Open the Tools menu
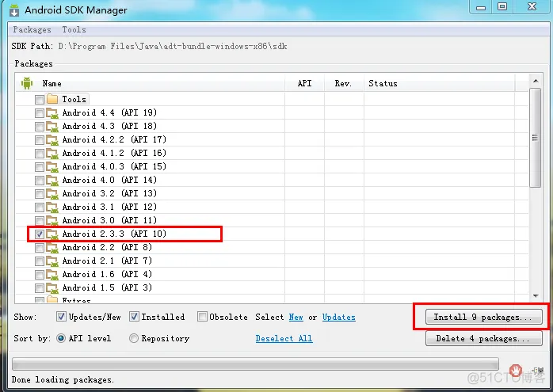This screenshot has width=553, height=392. click(x=74, y=29)
